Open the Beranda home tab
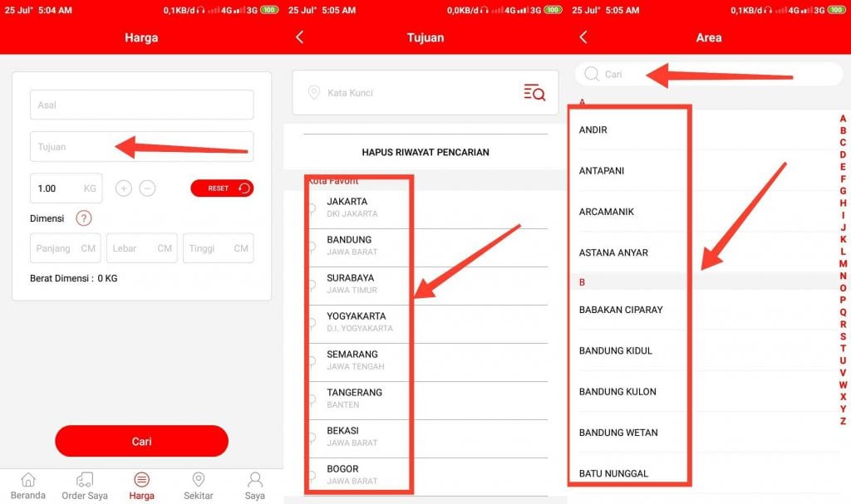Viewport: 851px width, 504px height. (x=28, y=486)
